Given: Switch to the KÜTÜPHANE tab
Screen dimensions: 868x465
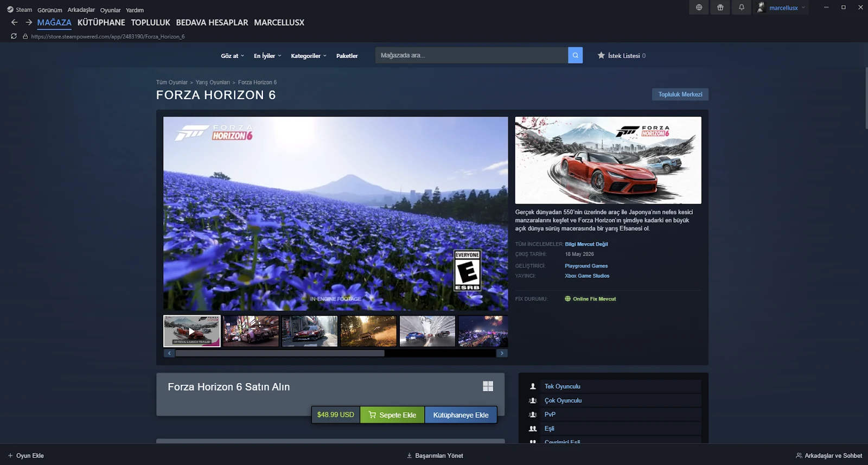Looking at the screenshot, I should (x=101, y=22).
